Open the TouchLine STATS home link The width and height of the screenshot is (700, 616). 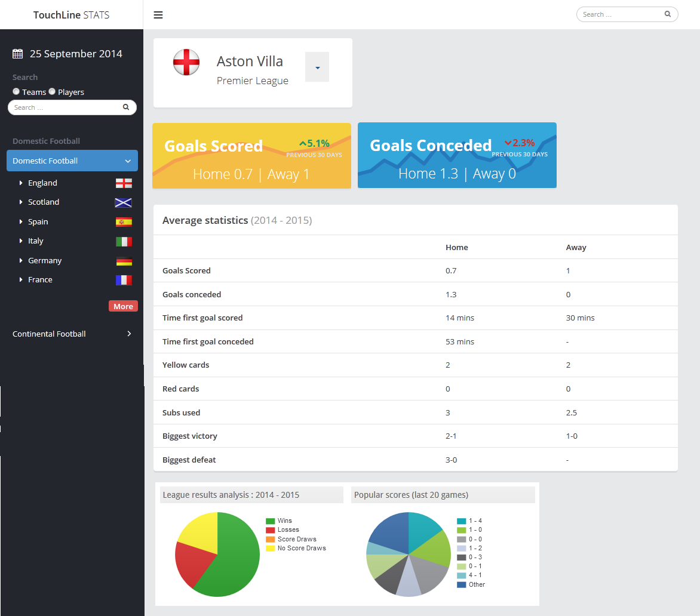72,15
